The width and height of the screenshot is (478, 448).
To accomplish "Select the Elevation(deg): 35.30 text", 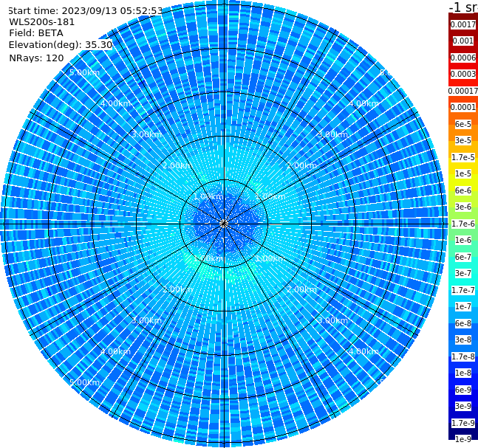I will coord(61,45).
